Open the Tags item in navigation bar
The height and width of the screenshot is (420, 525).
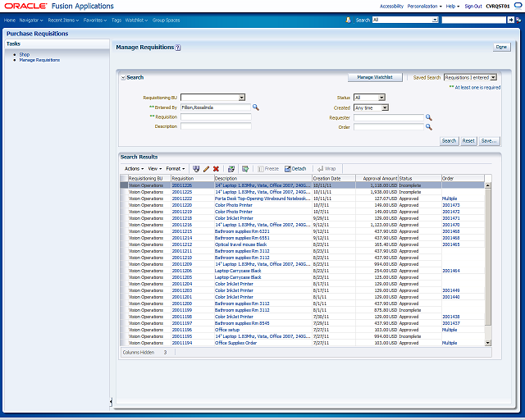[x=116, y=20]
